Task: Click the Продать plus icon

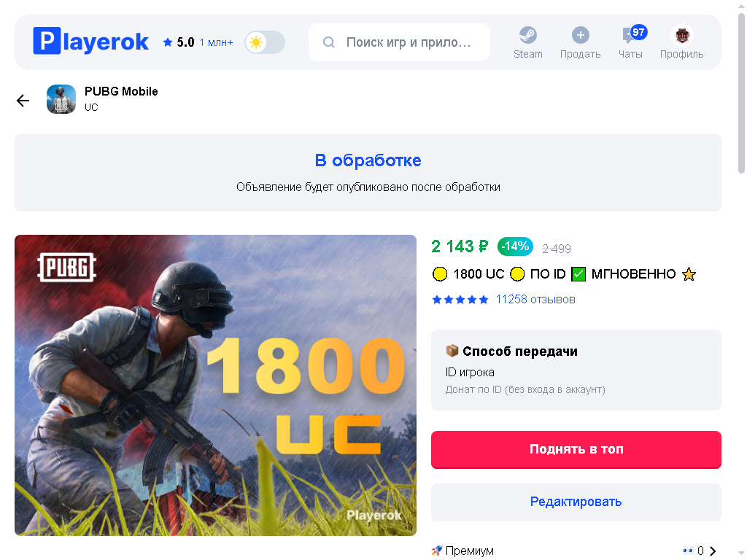Action: point(580,35)
